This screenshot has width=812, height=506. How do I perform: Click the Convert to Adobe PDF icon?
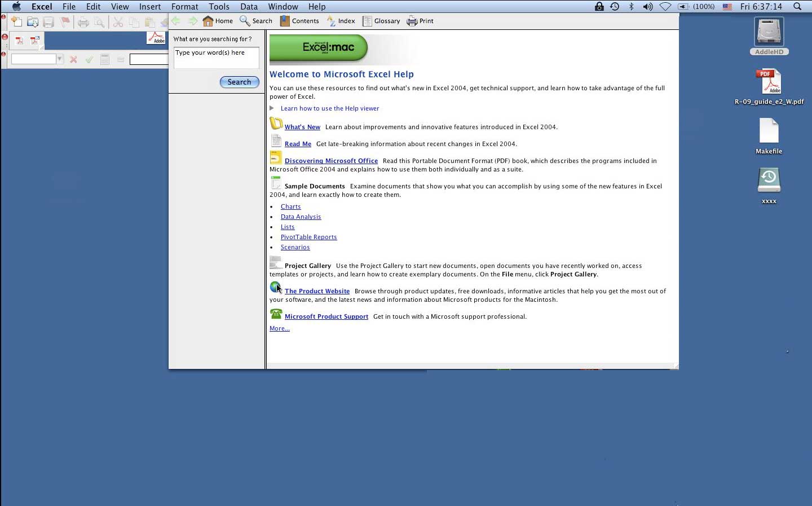[19, 41]
